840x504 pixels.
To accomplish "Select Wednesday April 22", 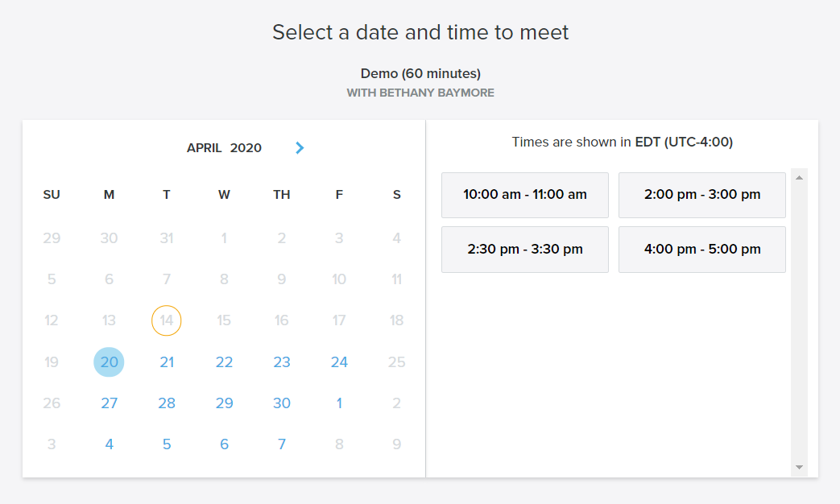I will pos(224,362).
